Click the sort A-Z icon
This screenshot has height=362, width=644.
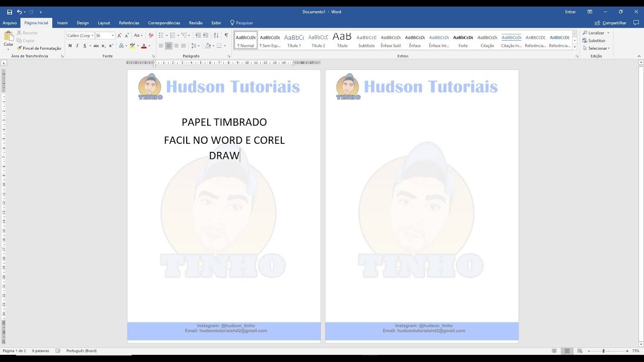click(216, 35)
